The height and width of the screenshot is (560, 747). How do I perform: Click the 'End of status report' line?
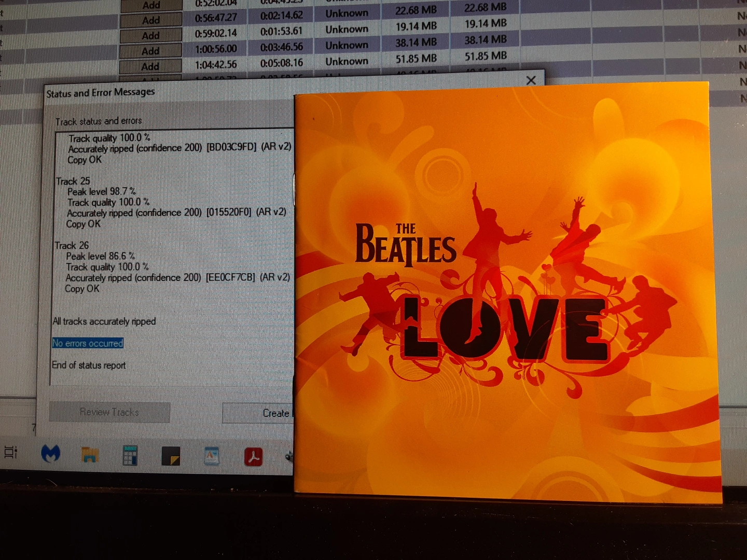(x=89, y=365)
